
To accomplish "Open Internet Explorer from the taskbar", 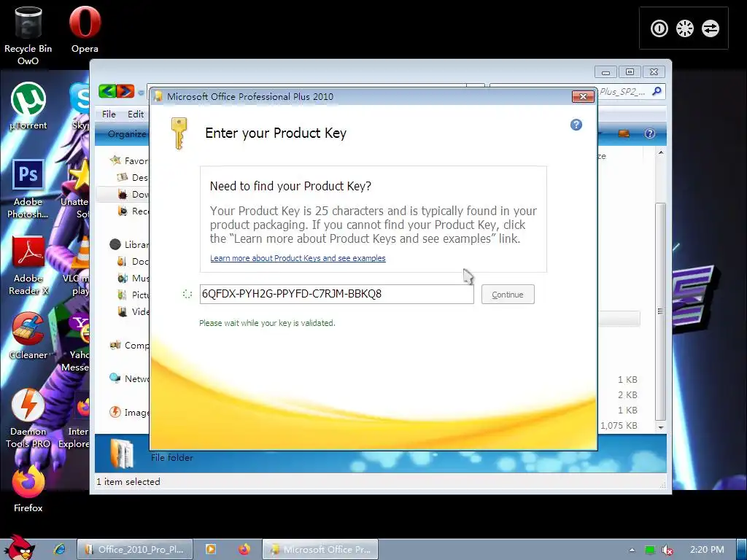I will (60, 549).
